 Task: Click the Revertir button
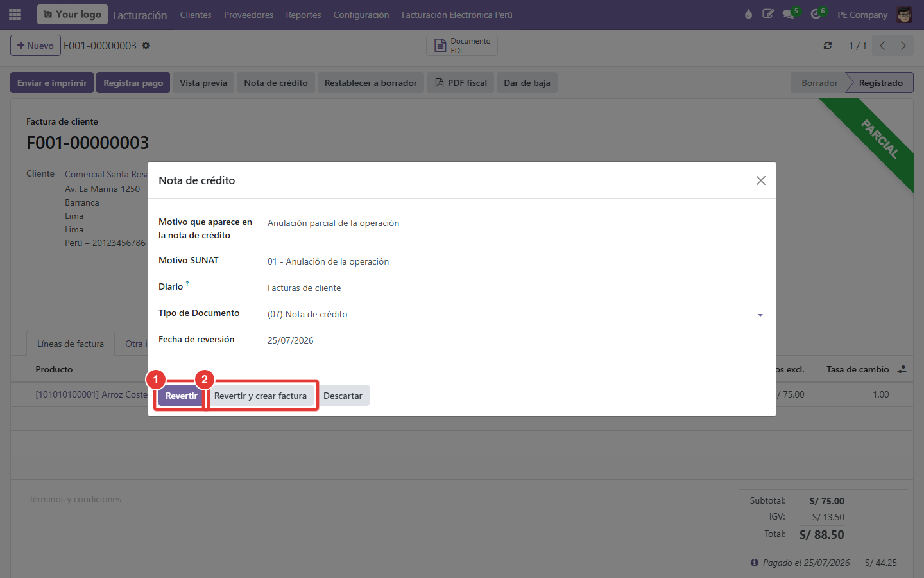pyautogui.click(x=181, y=396)
